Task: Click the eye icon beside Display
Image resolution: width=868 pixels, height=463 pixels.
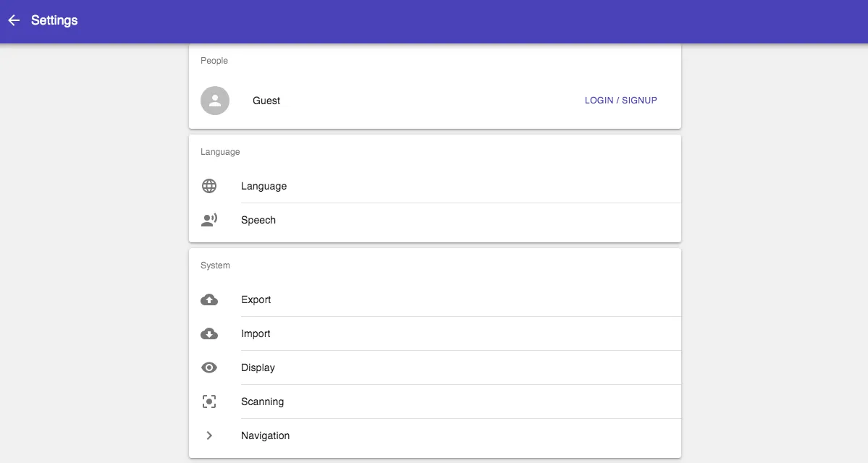Action: [209, 368]
